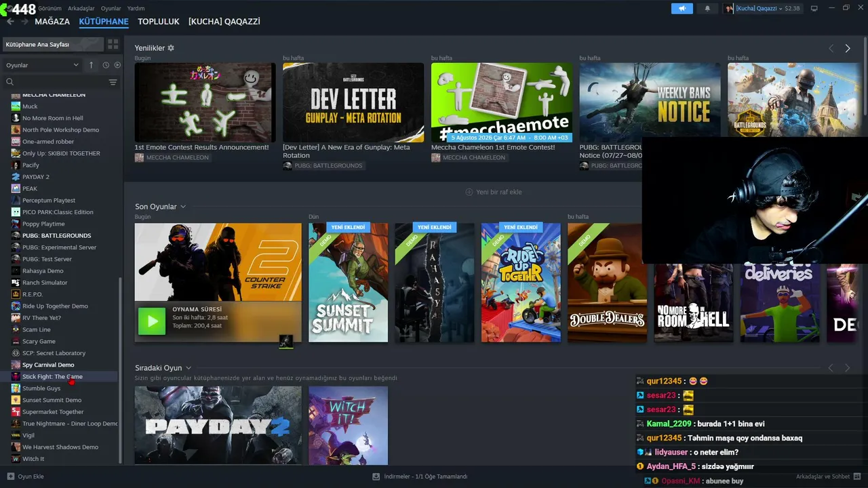Open the Yardım menu
Screen dimensions: 868x488
136,8
